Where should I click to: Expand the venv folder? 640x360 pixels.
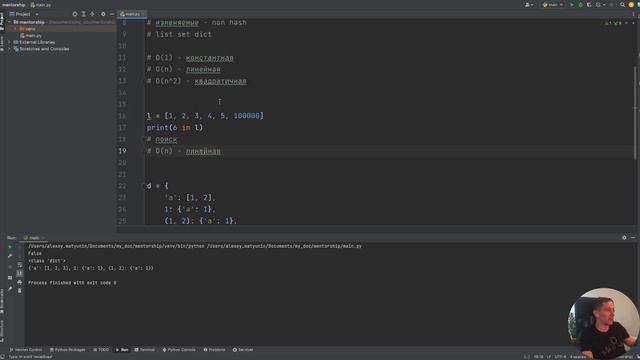tap(16, 29)
